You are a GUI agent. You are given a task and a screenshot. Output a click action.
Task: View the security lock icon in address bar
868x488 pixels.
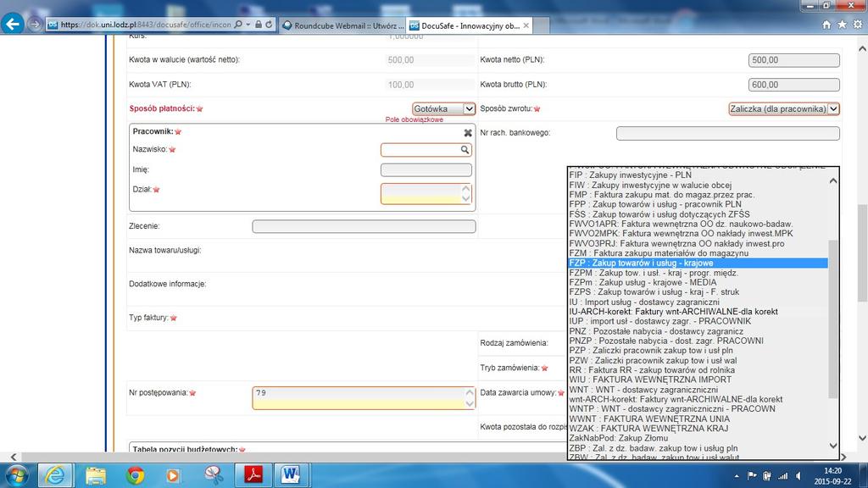[259, 25]
